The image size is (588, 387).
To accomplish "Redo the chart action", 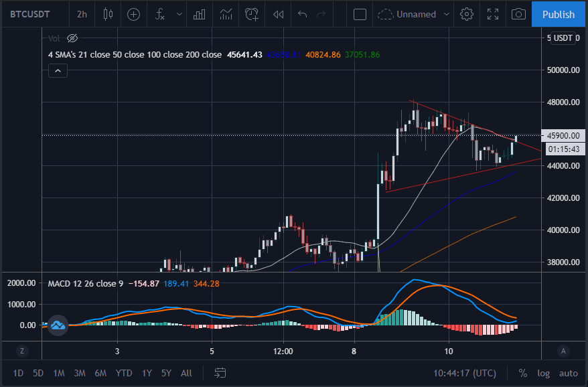I will pyautogui.click(x=321, y=14).
